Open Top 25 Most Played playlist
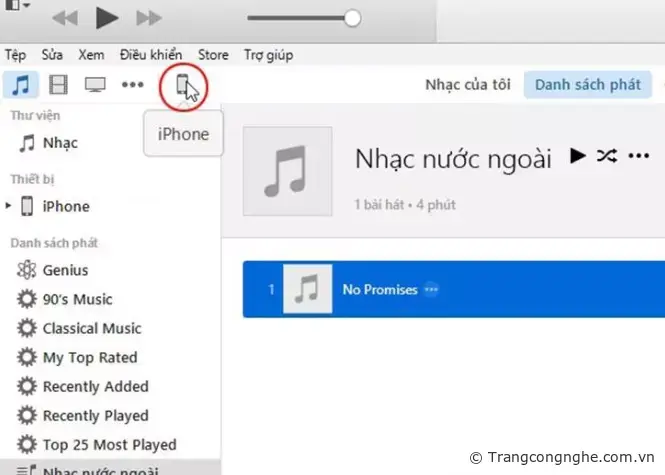Viewport: 665px width, 475px height. tap(109, 444)
